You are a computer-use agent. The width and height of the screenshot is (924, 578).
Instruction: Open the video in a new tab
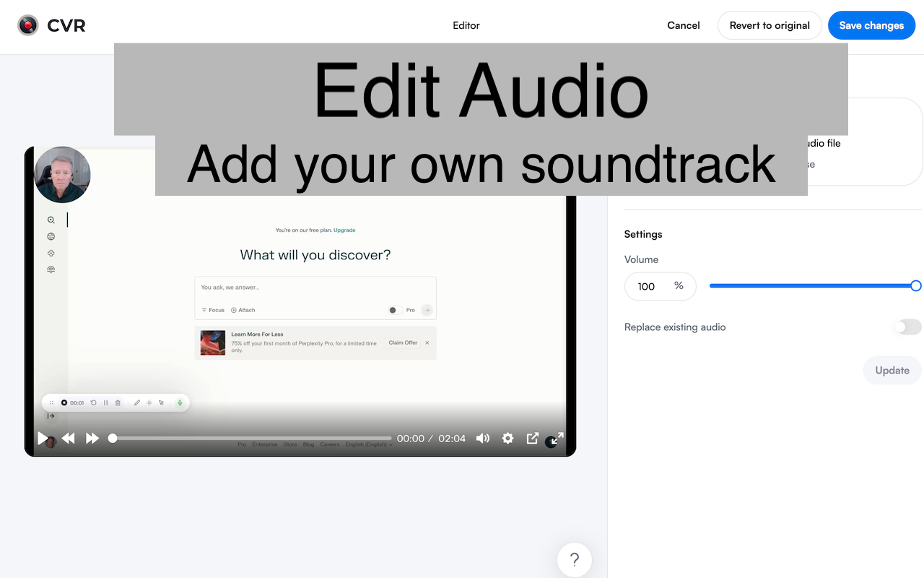click(x=532, y=438)
